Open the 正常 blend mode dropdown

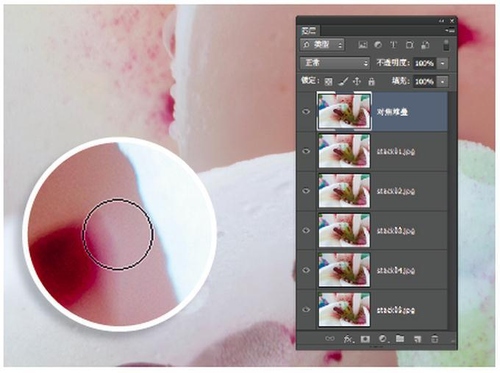coord(335,63)
